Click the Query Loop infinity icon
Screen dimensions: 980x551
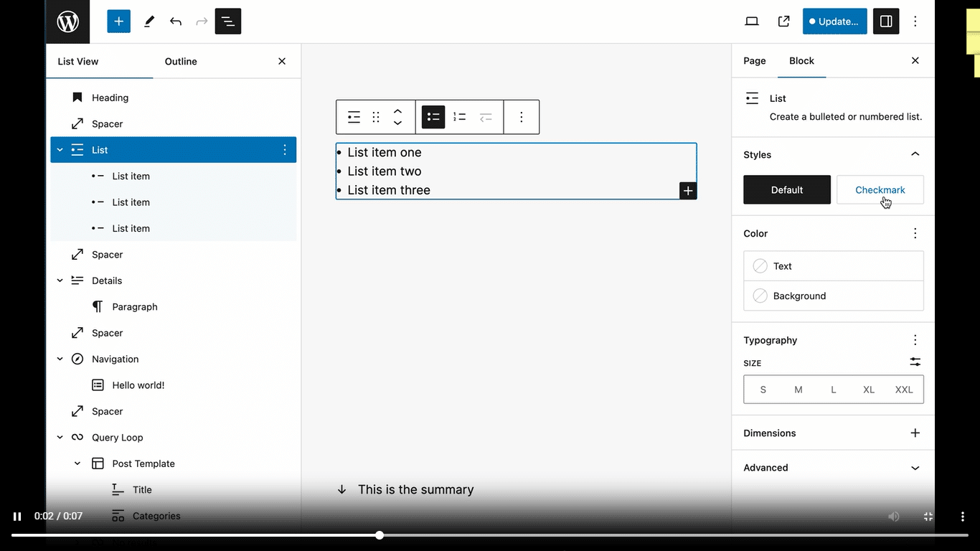tap(77, 438)
